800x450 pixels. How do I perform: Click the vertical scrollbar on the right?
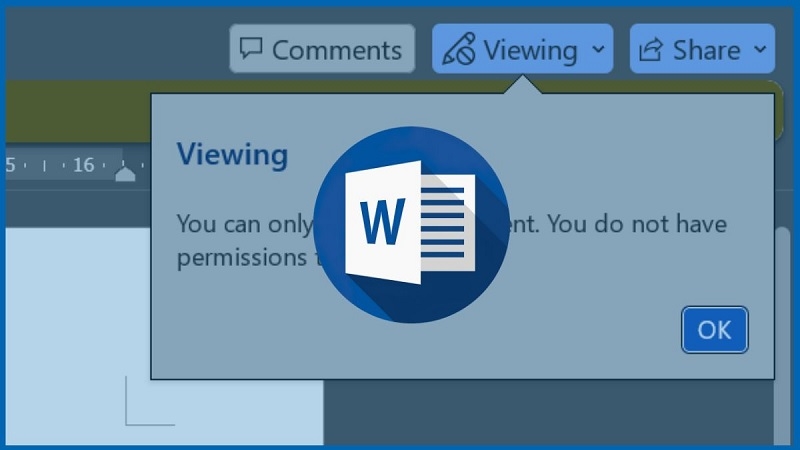[x=782, y=337]
